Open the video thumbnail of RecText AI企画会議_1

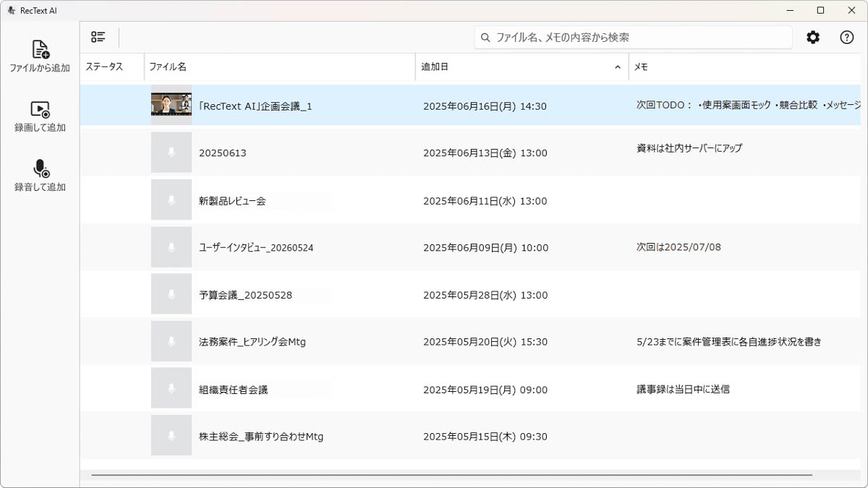point(171,105)
